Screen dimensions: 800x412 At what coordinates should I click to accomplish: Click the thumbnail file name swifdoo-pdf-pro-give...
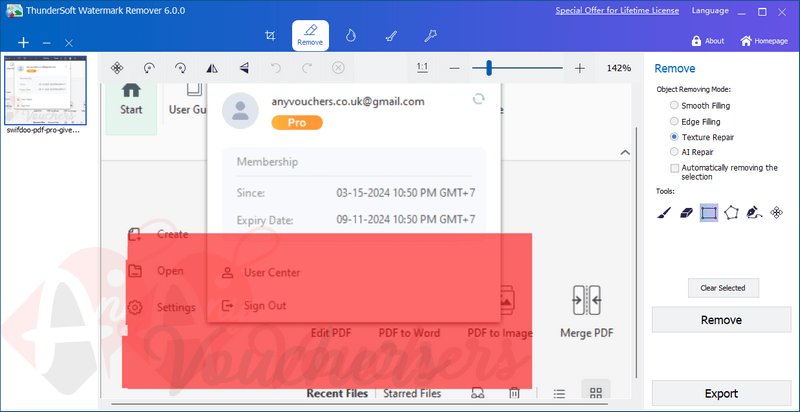point(43,130)
